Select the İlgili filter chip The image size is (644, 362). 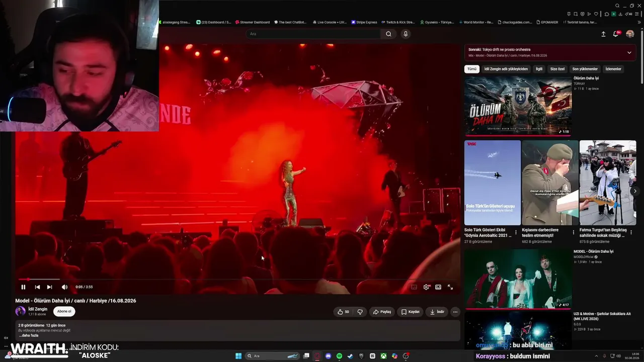pos(539,69)
